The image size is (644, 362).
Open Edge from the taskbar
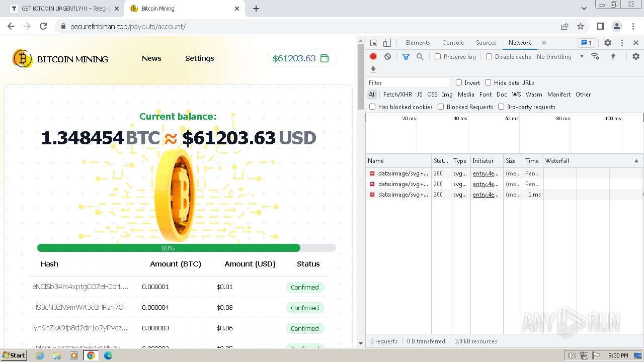pyautogui.click(x=108, y=355)
